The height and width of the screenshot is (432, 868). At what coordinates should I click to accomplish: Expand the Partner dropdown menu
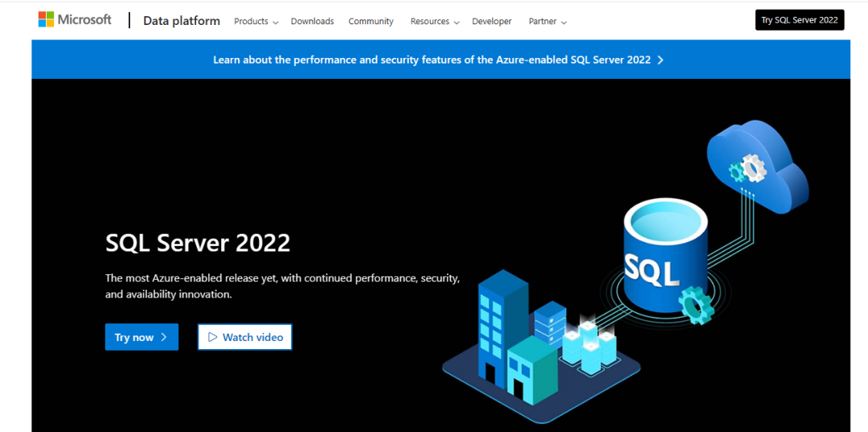547,22
